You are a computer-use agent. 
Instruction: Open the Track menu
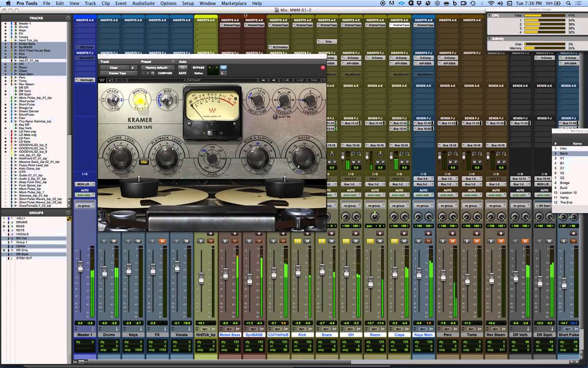pos(90,4)
